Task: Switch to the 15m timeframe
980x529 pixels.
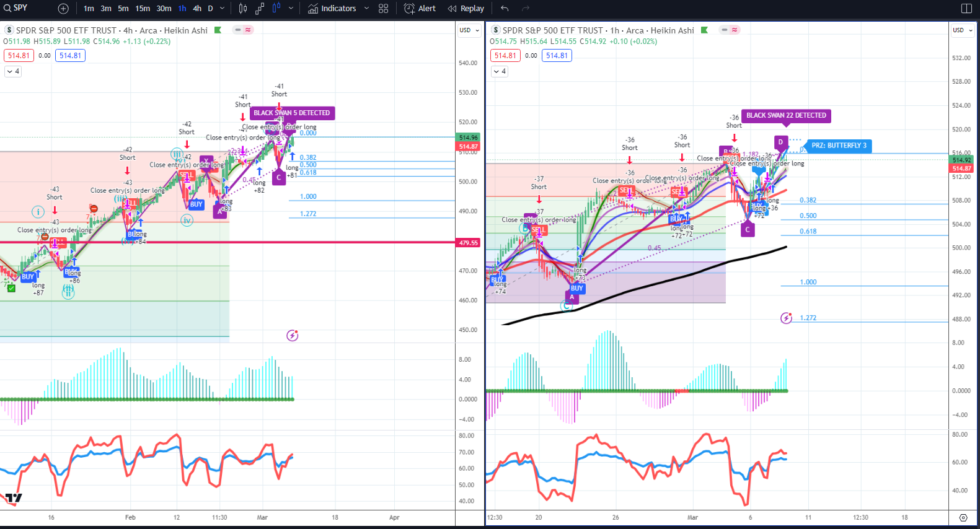Action: tap(143, 9)
